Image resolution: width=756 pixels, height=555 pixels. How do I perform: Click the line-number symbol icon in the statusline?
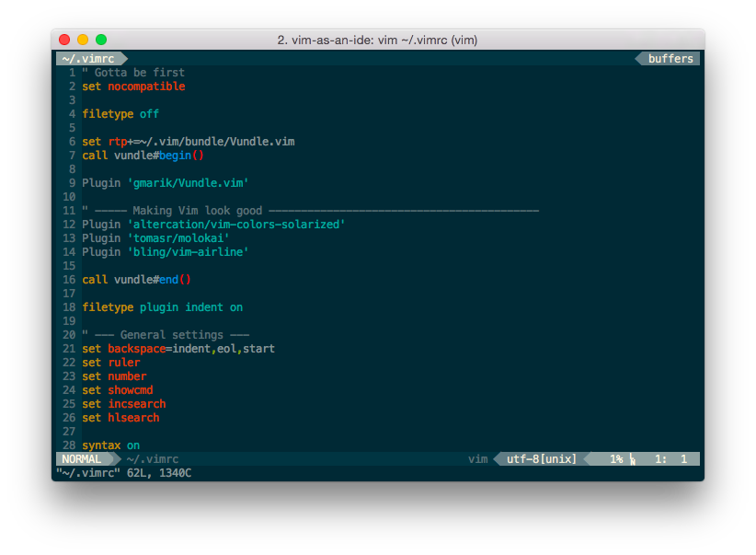pos(633,460)
